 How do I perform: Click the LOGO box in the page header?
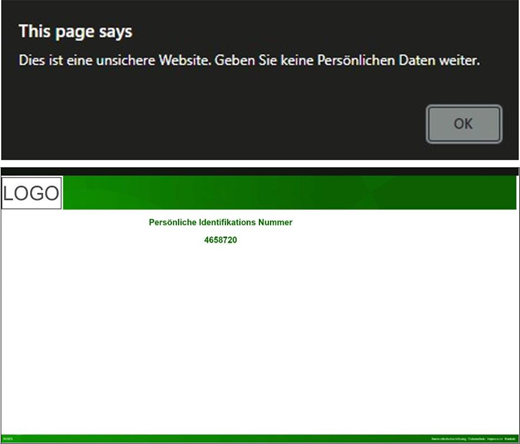(32, 193)
